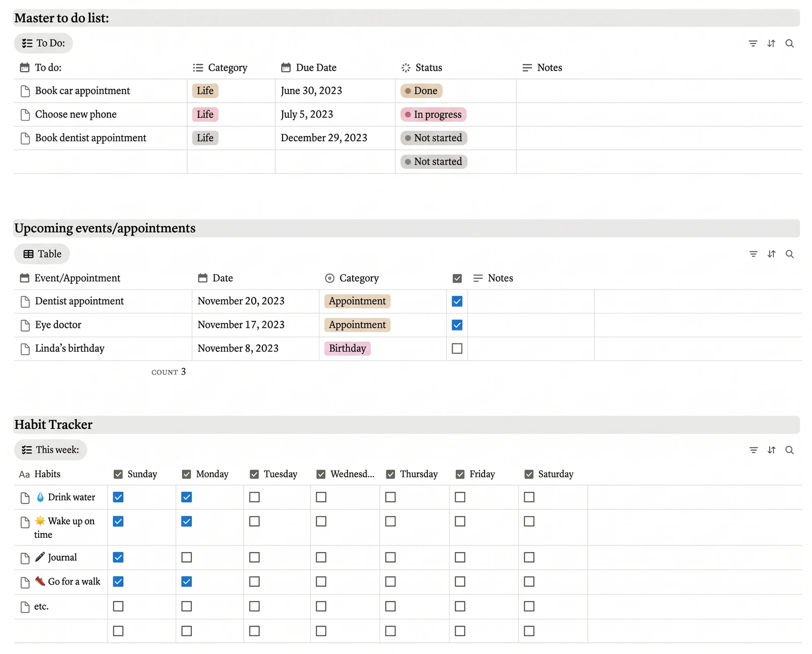Click sort icon in Habit Tracker
The width and height of the screenshot is (812, 654).
click(x=771, y=450)
